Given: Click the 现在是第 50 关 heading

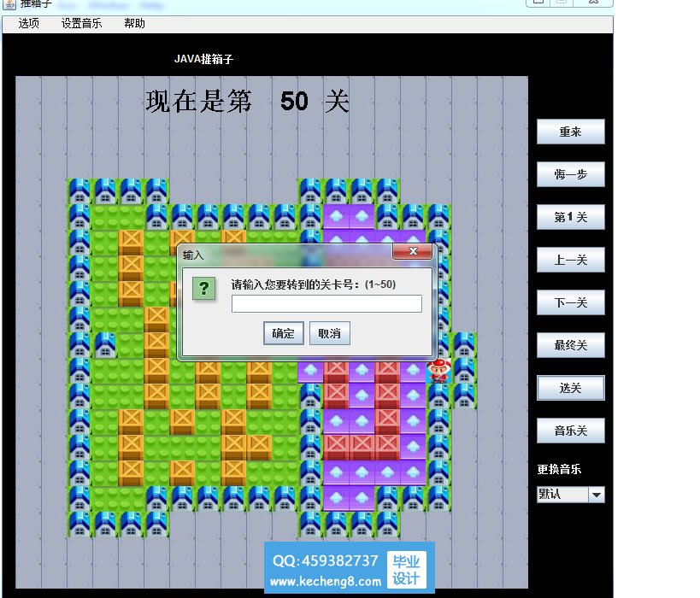Looking at the screenshot, I should (247, 102).
